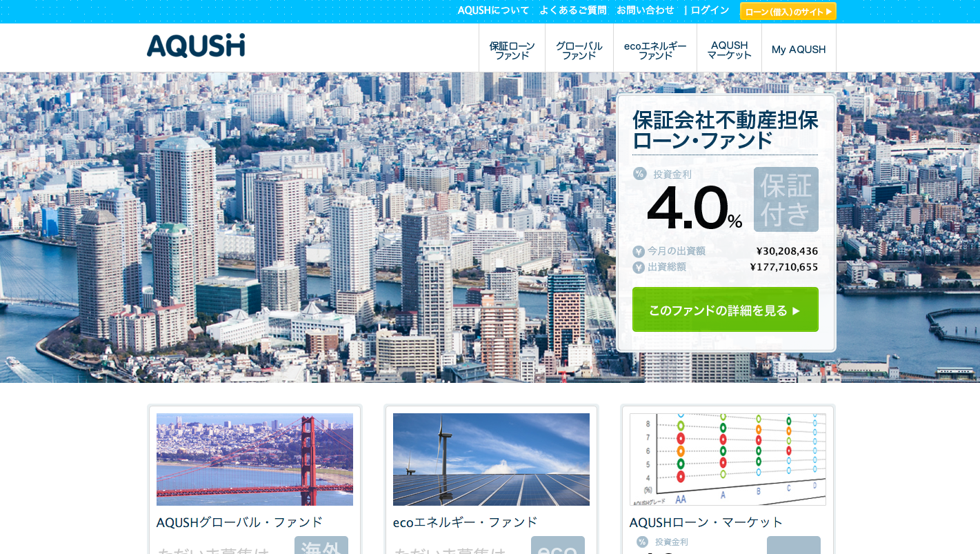Click the yen icon next to 今月の出資額
The height and width of the screenshot is (554, 980).
click(639, 252)
